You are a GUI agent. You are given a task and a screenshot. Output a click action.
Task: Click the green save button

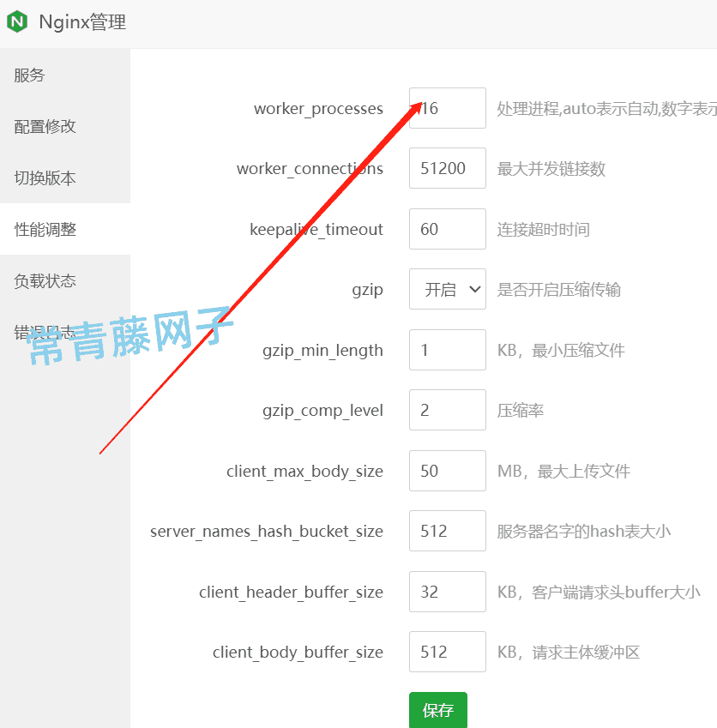(438, 710)
